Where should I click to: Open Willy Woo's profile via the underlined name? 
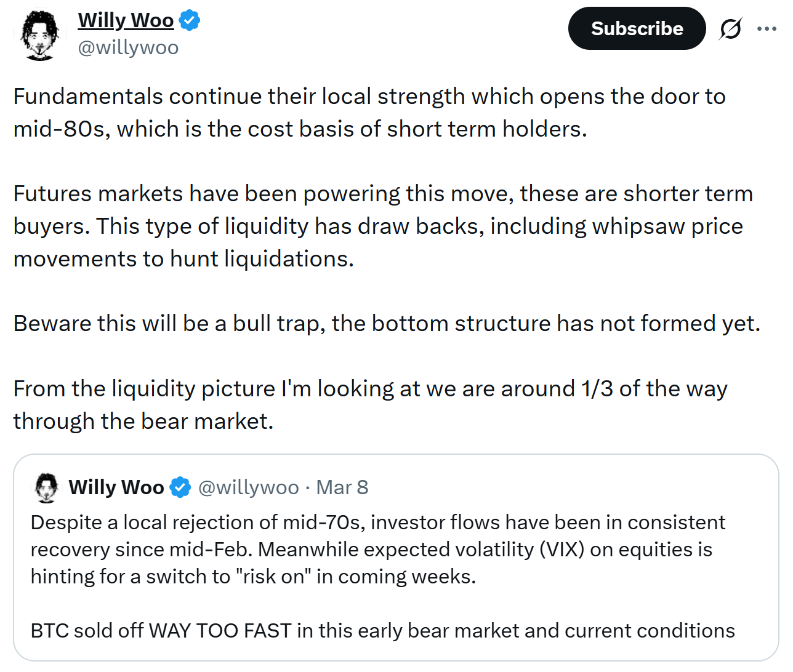pyautogui.click(x=125, y=20)
